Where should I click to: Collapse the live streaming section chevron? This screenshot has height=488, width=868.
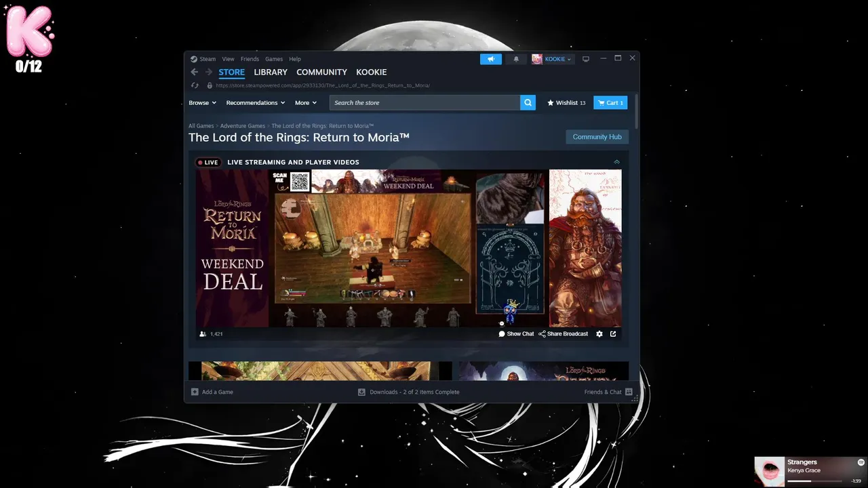pos(616,162)
